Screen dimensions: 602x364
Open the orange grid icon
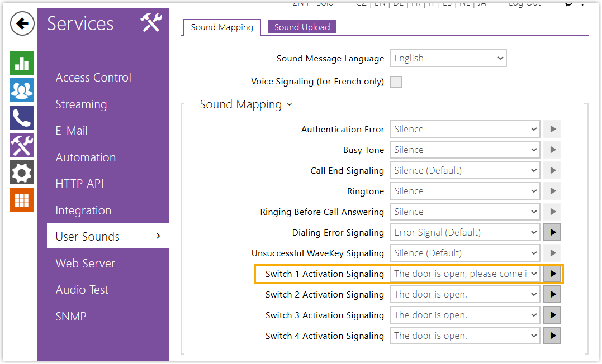pos(22,200)
